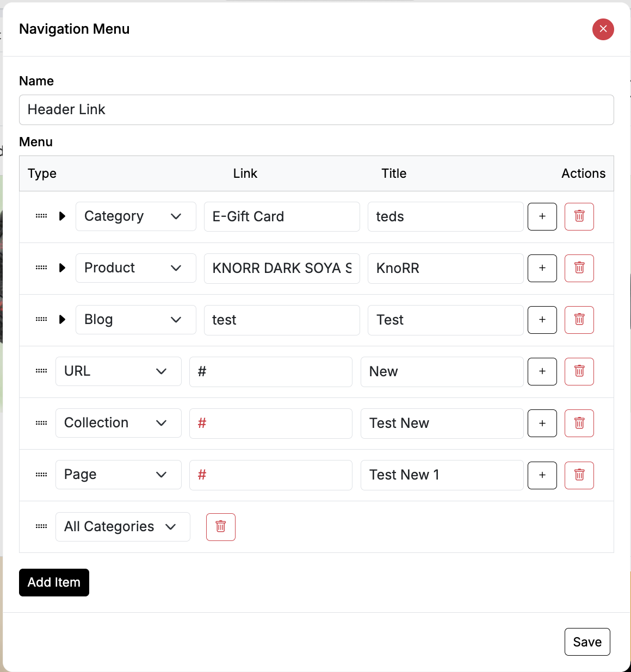Image resolution: width=631 pixels, height=672 pixels.
Task: Add child item under teds row
Action: 542,216
